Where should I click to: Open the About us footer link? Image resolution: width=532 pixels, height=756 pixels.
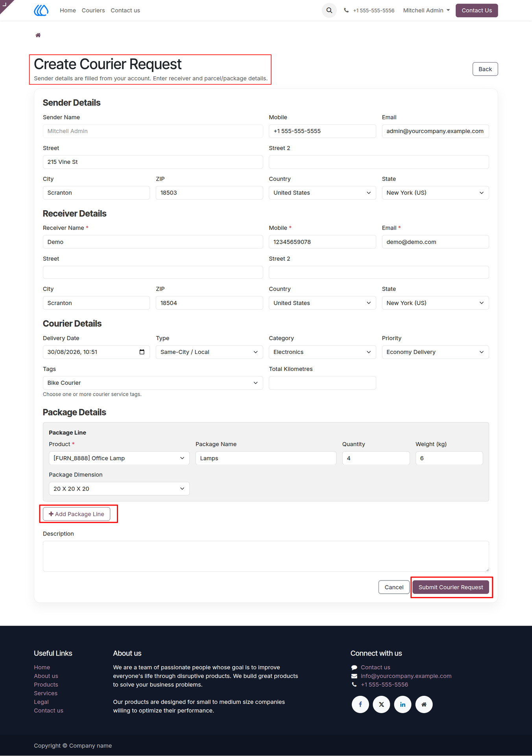coord(46,676)
